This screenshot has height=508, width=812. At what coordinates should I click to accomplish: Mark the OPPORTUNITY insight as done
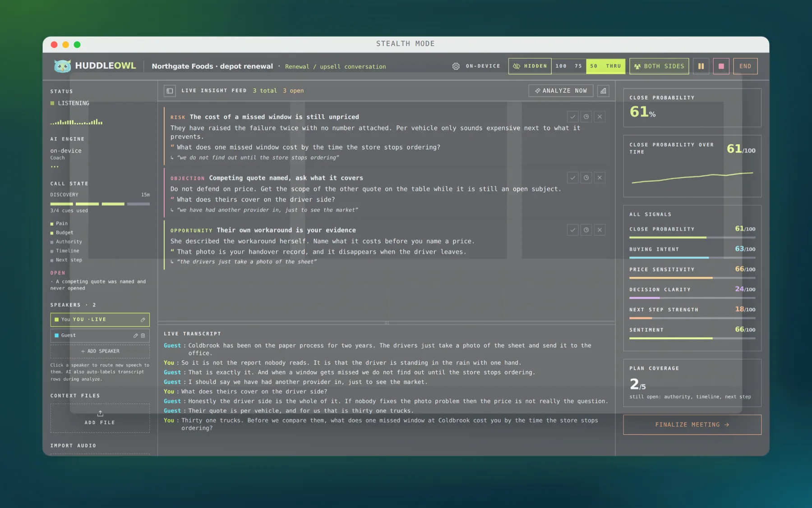[572, 230]
